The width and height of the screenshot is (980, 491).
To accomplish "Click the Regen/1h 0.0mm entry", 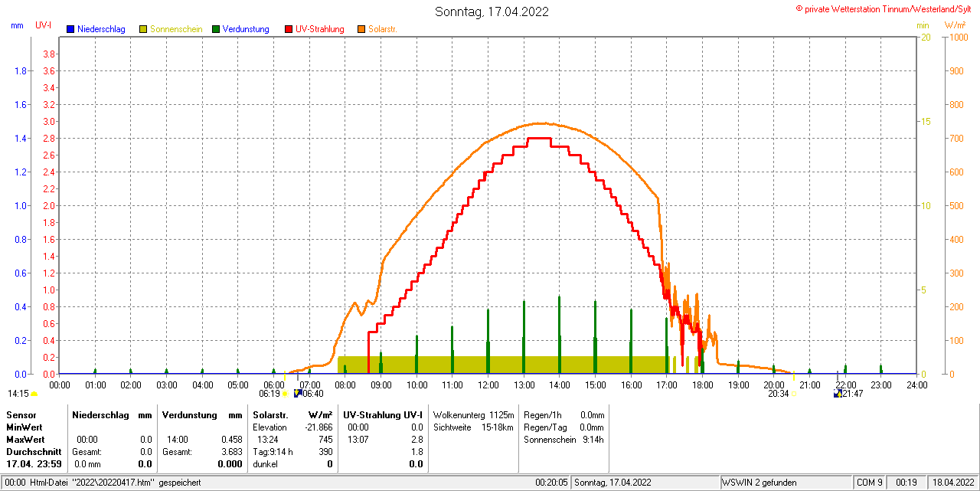I will click(564, 415).
